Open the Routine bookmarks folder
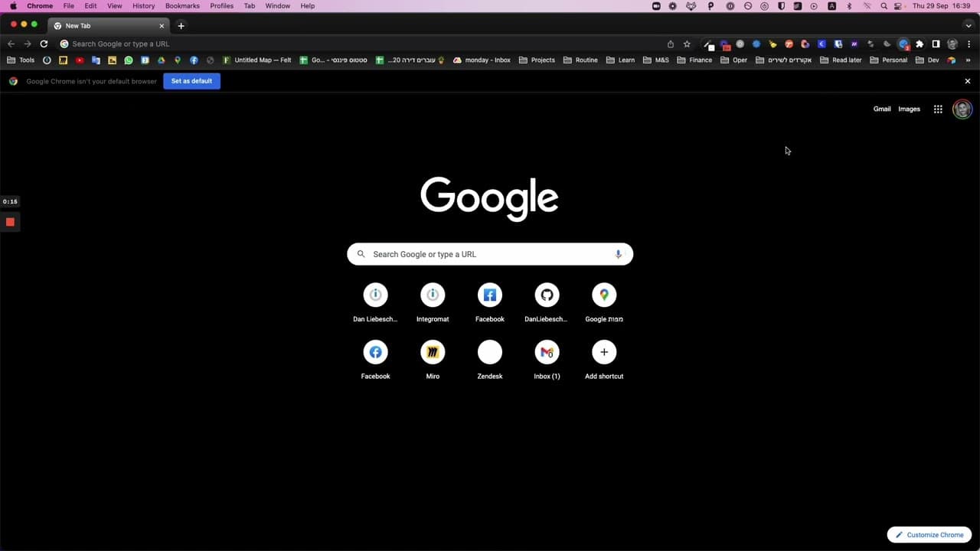Screen dimensions: 980x551 pyautogui.click(x=580, y=60)
